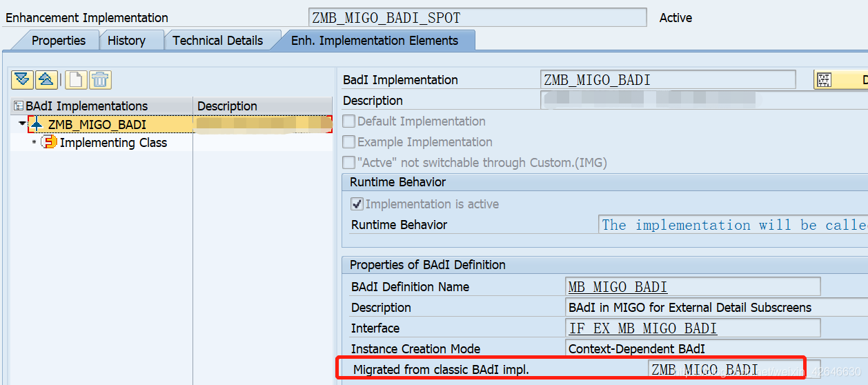Click the Migrated from classic BAdI impl. field

tap(734, 370)
